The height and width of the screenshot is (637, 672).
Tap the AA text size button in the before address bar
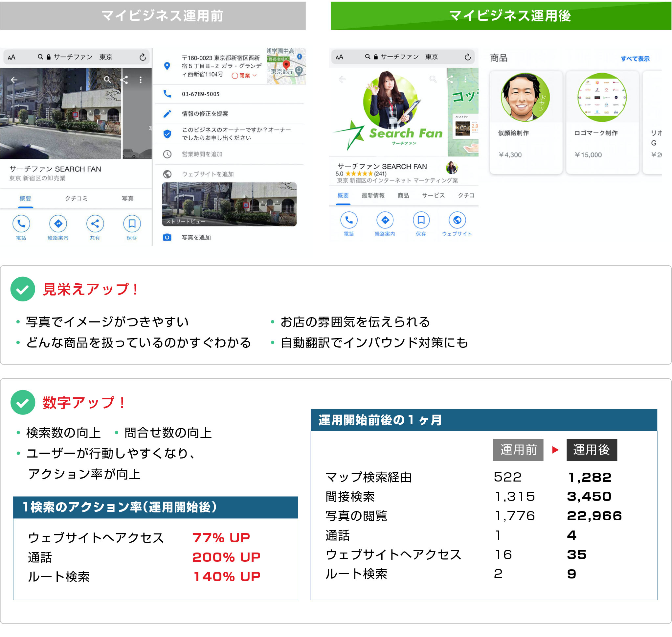(11, 58)
